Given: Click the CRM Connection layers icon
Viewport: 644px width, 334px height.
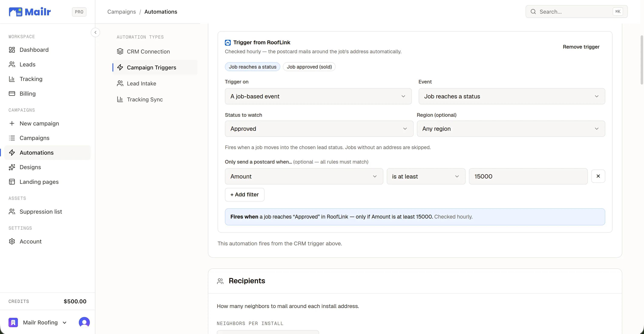Looking at the screenshot, I should click(x=120, y=52).
